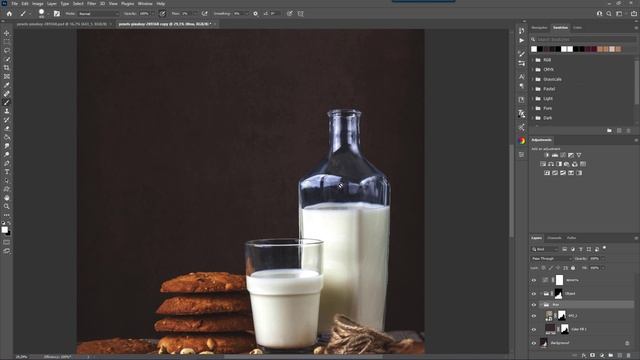Open the layer blend mode Pass Through dropdown
The height and width of the screenshot is (360, 640).
[x=551, y=259]
